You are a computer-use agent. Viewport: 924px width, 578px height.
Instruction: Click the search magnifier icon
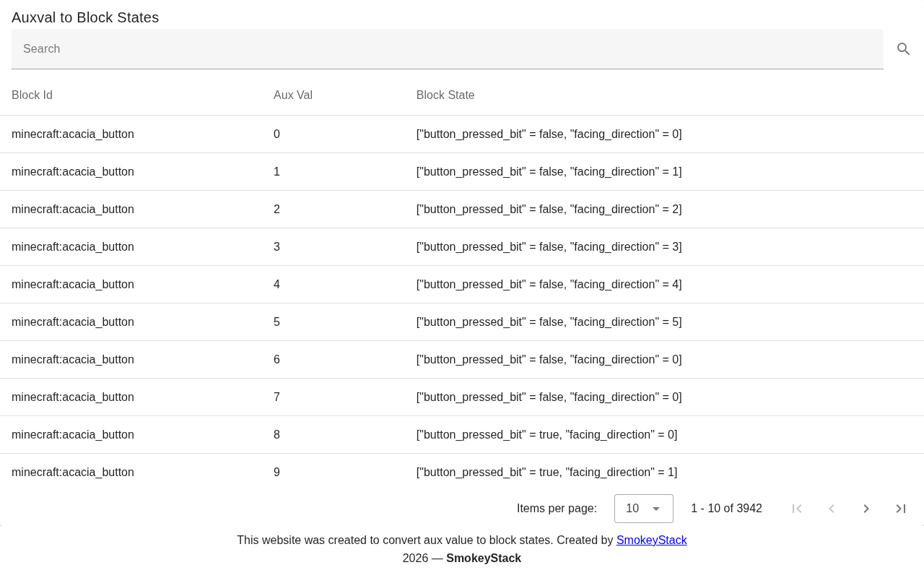tap(903, 49)
